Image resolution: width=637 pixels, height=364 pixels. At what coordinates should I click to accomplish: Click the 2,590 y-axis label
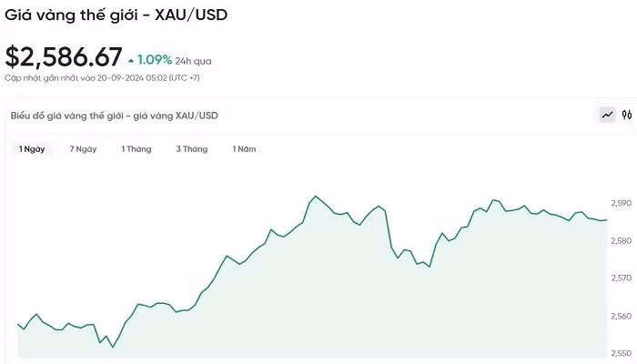pyautogui.click(x=622, y=203)
